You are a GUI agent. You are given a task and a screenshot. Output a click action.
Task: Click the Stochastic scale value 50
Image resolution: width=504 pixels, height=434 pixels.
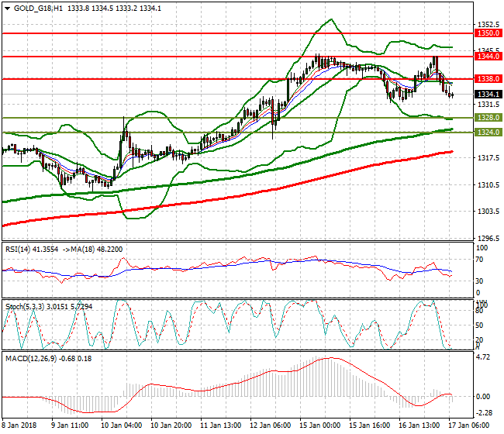pos(479,325)
